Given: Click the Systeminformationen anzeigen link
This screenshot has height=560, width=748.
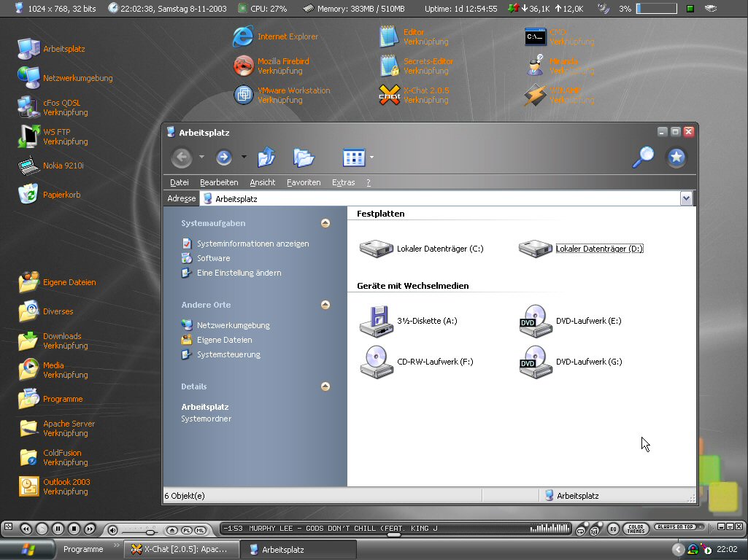Looking at the screenshot, I should (x=252, y=244).
